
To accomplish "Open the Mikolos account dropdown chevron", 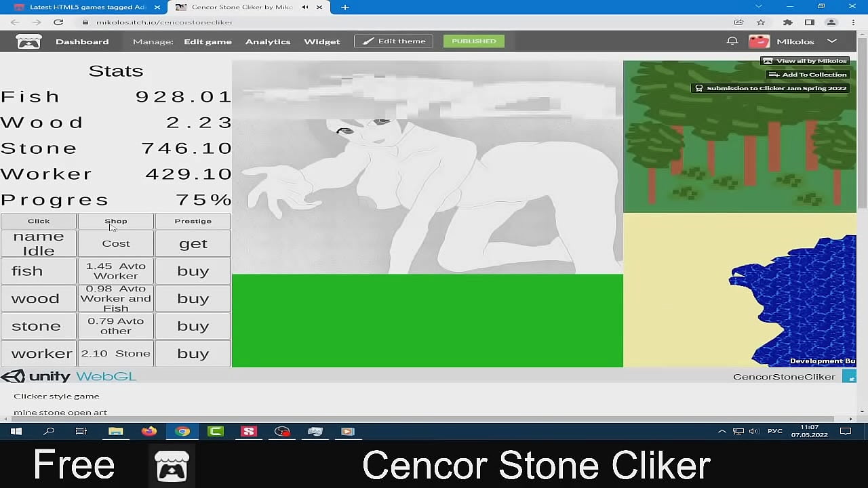I will coord(831,41).
